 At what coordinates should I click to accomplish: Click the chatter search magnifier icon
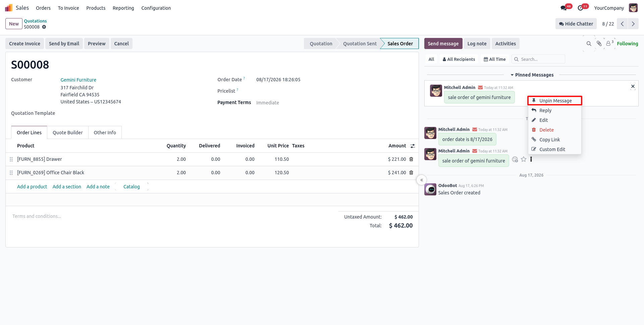tap(589, 44)
